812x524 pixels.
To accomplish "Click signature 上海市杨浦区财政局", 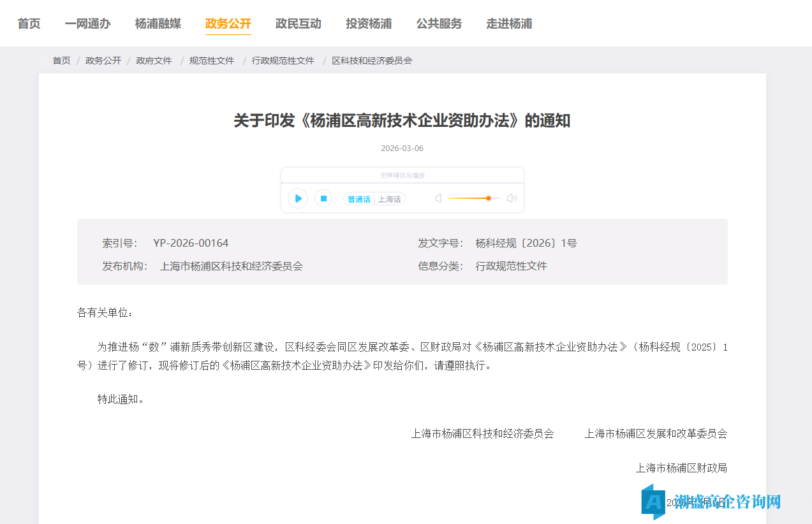I will click(x=681, y=468).
